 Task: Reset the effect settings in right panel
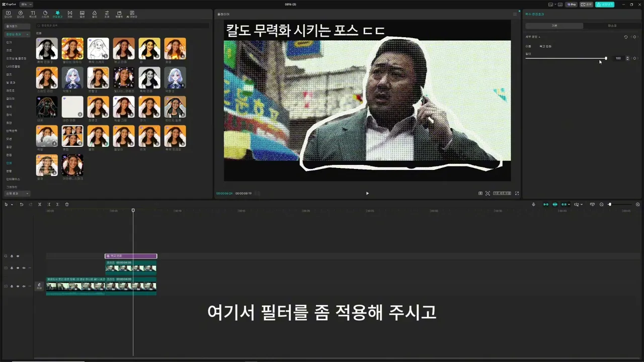626,37
